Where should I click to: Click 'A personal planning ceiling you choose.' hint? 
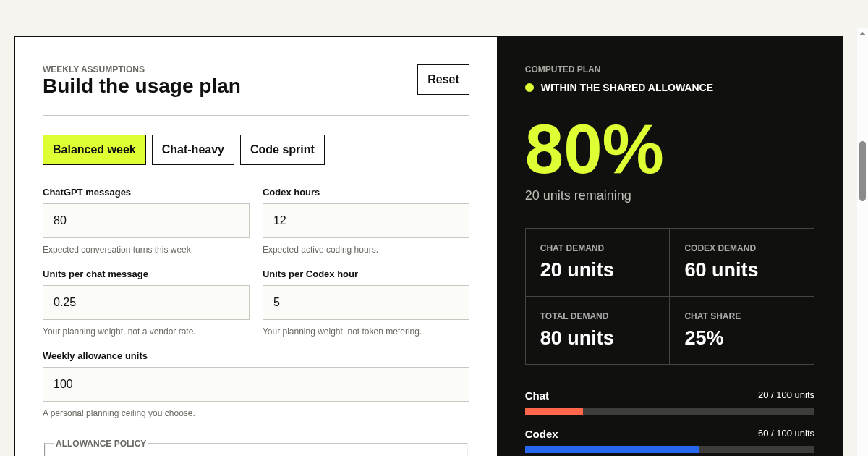tap(119, 413)
